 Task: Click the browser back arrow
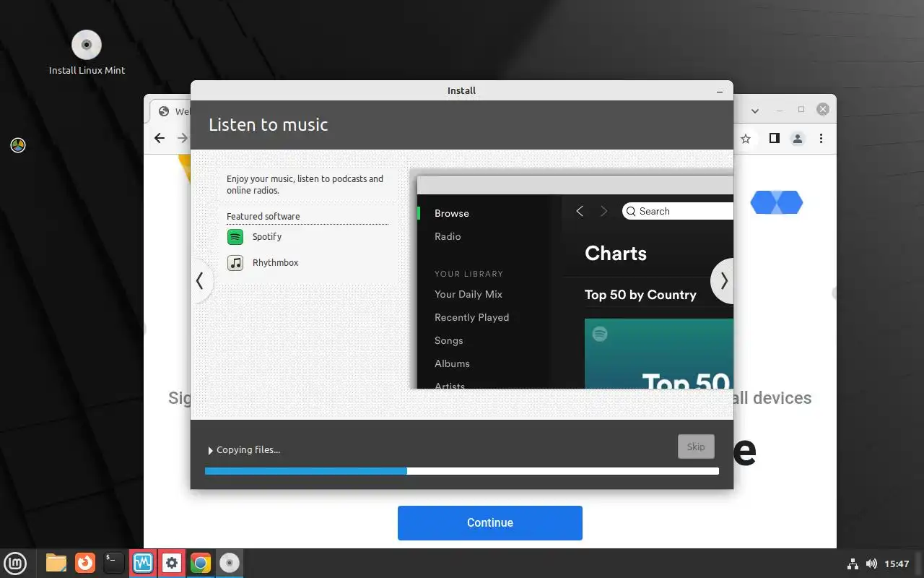[160, 138]
